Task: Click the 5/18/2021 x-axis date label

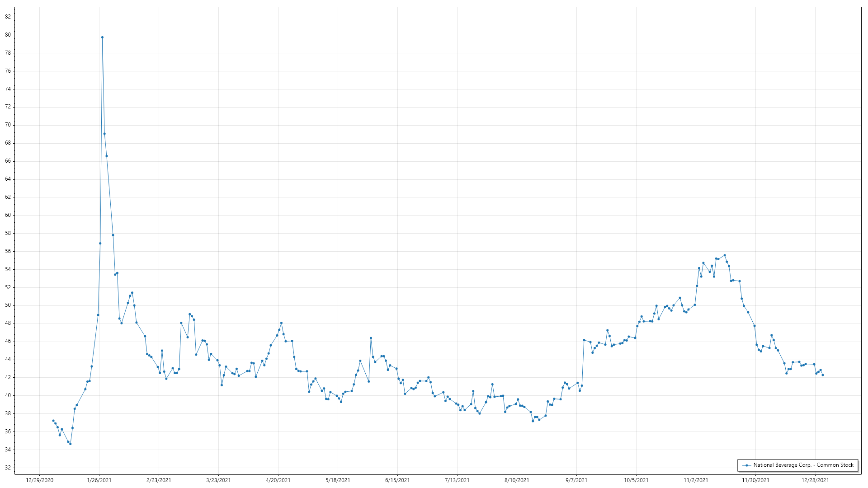Action: click(x=338, y=480)
